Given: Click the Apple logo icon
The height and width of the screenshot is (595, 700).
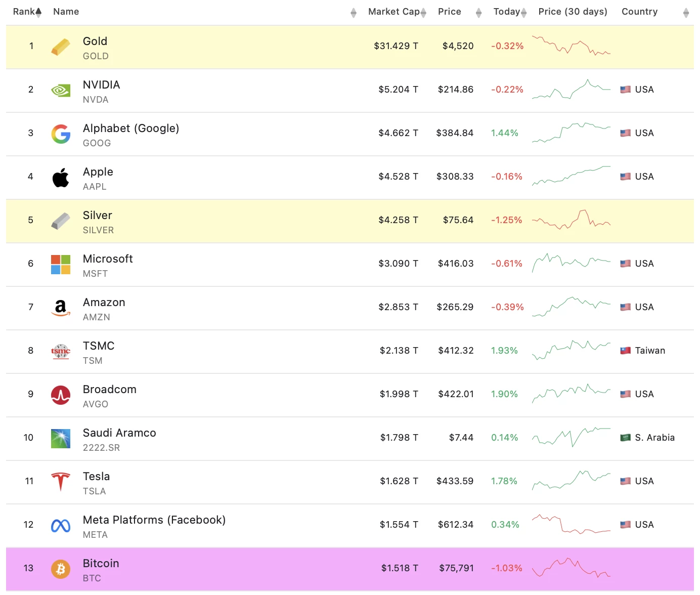Looking at the screenshot, I should tap(61, 178).
